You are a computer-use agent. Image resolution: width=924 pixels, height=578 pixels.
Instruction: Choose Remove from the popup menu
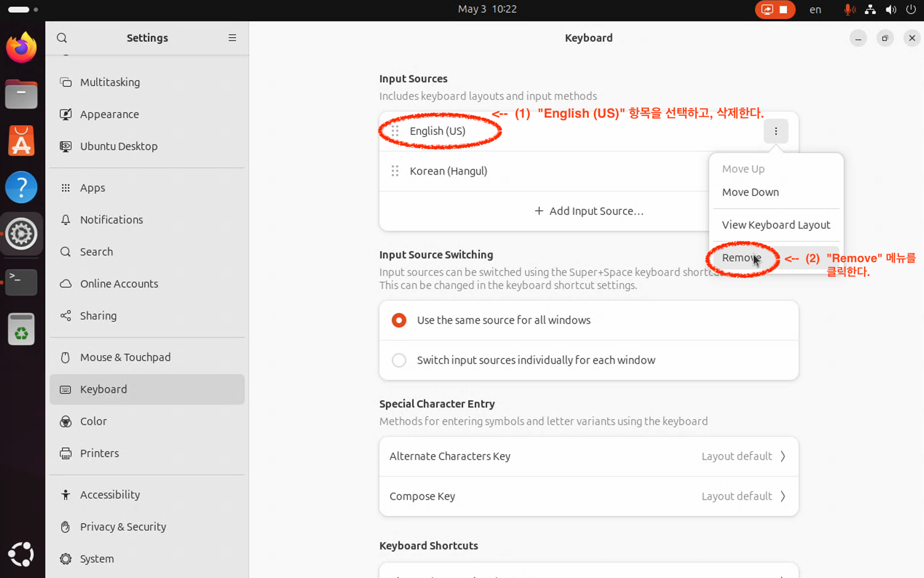pyautogui.click(x=741, y=258)
